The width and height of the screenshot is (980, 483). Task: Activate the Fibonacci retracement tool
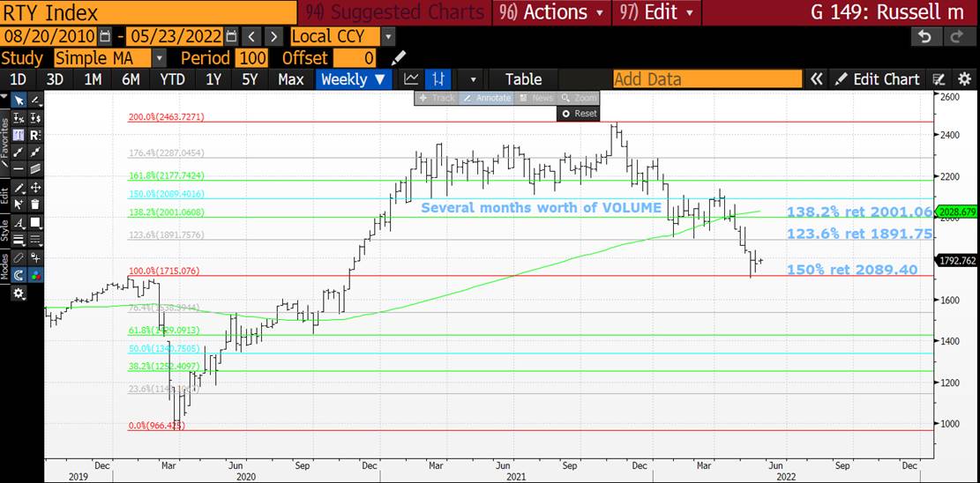19,134
